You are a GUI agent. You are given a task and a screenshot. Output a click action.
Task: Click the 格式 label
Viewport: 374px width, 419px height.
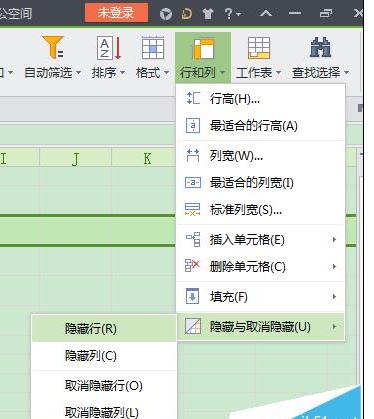coord(148,72)
